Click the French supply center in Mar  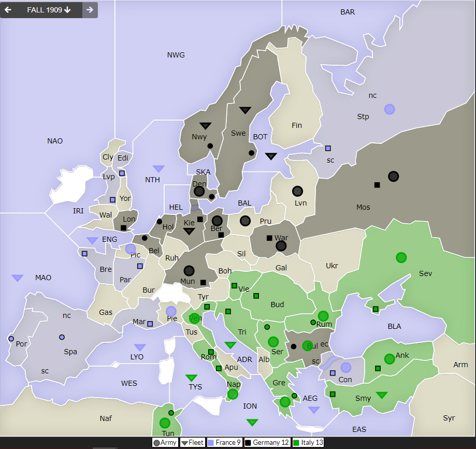[x=150, y=324]
